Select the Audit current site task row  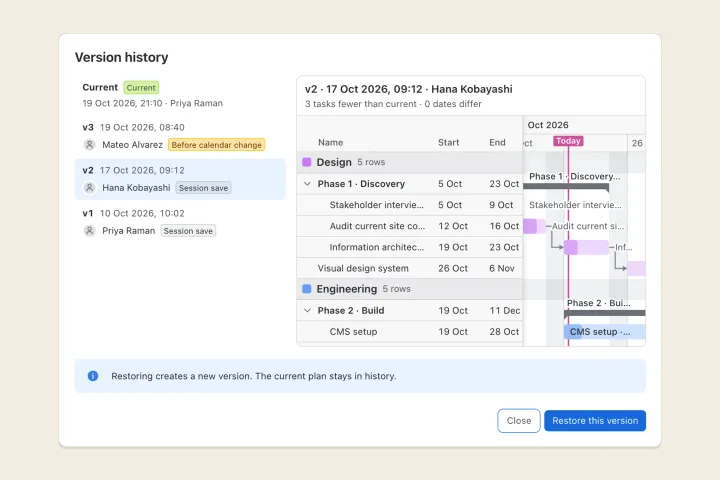pyautogui.click(x=410, y=226)
